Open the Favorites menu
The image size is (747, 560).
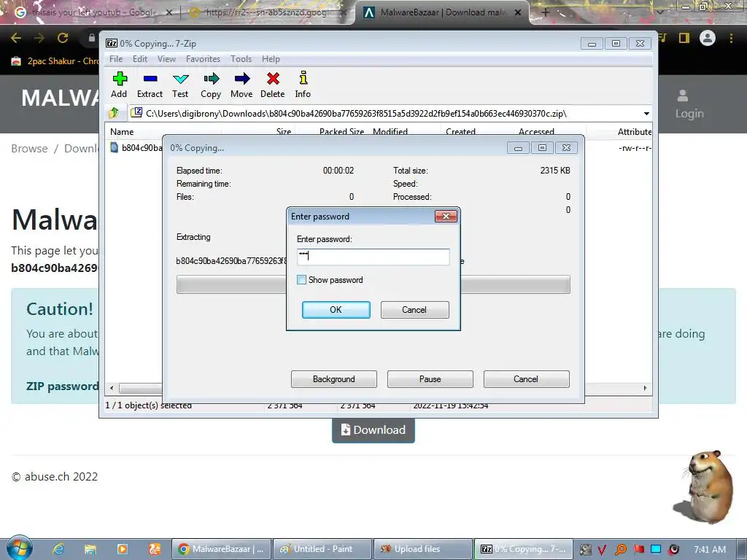(x=203, y=59)
